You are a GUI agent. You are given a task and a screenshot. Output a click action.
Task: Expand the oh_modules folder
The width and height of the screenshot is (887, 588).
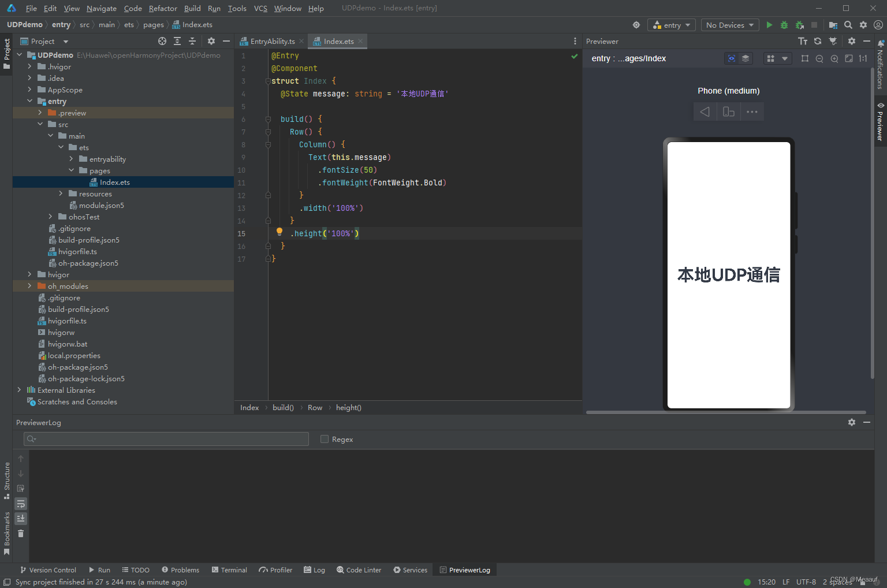pyautogui.click(x=29, y=286)
